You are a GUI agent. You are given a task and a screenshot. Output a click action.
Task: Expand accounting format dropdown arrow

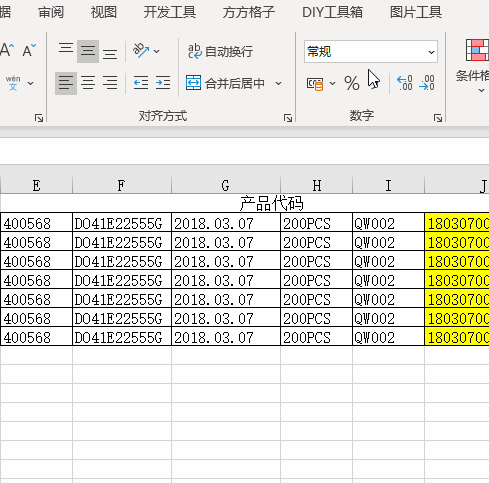click(332, 83)
